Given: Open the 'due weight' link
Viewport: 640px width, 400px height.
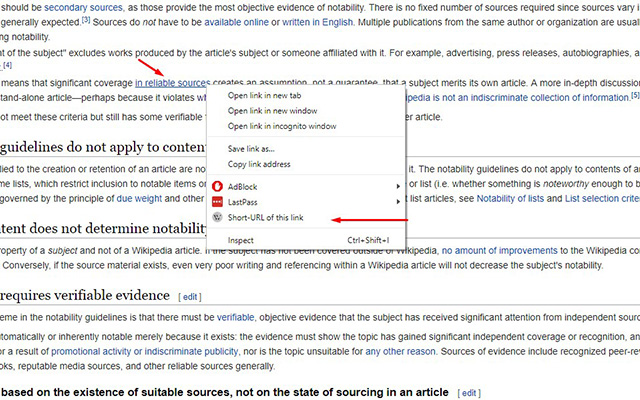Looking at the screenshot, I should (x=139, y=199).
